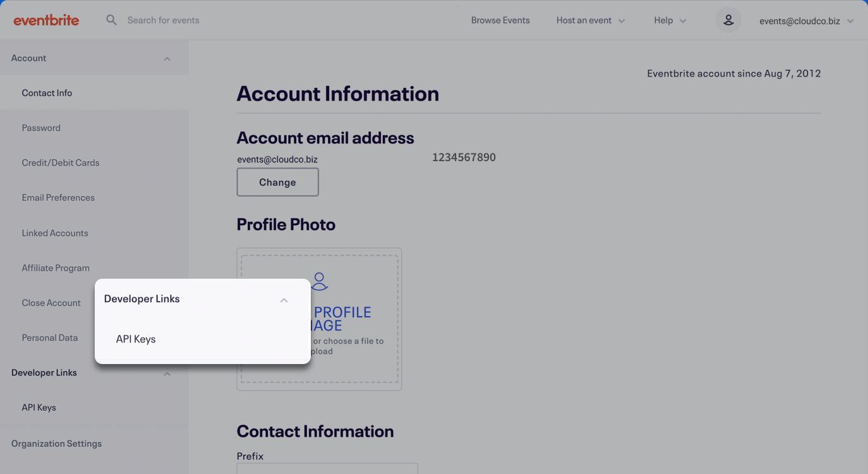Click the Developer Links header text in popup

point(142,299)
